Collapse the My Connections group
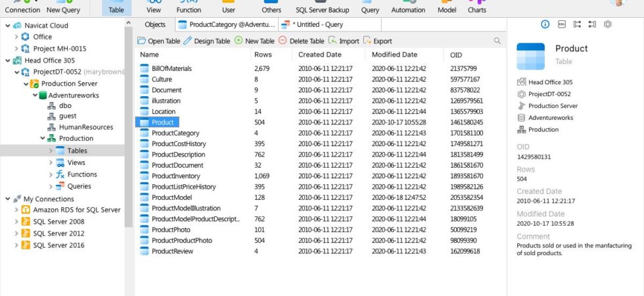This screenshot has height=296, width=644. (7, 199)
